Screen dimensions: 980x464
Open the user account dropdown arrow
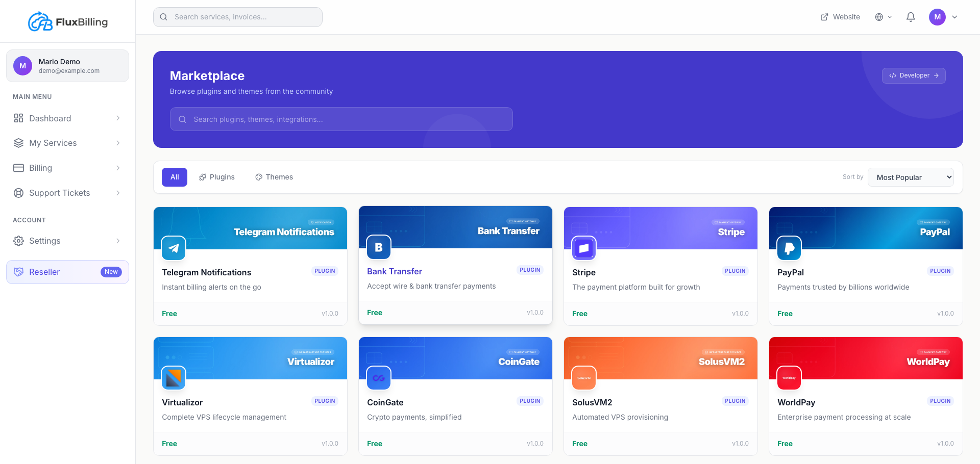tap(954, 17)
